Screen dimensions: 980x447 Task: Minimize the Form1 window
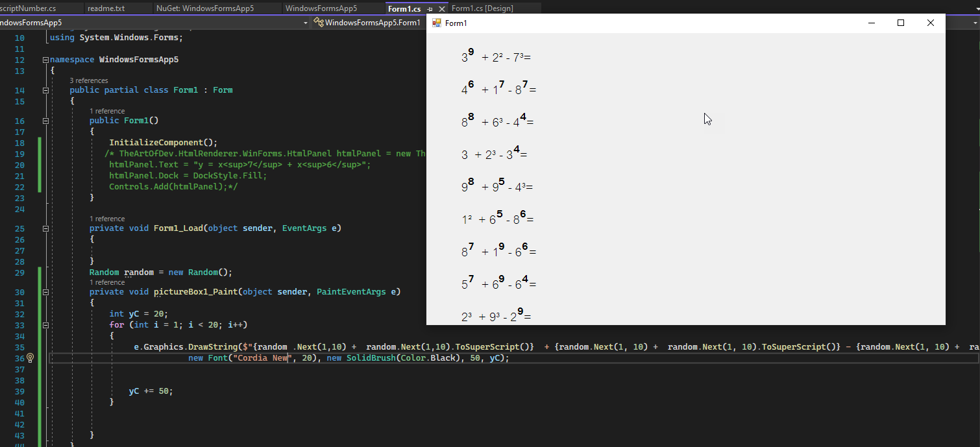(871, 23)
